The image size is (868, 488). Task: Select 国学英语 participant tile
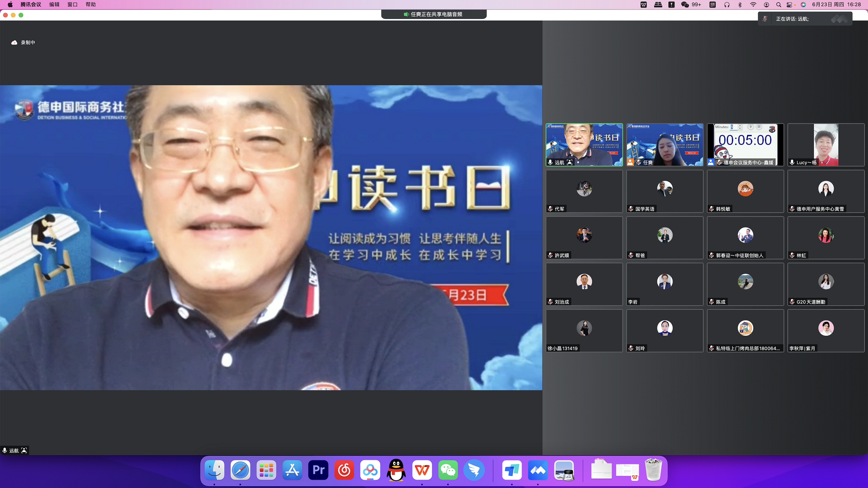point(665,191)
